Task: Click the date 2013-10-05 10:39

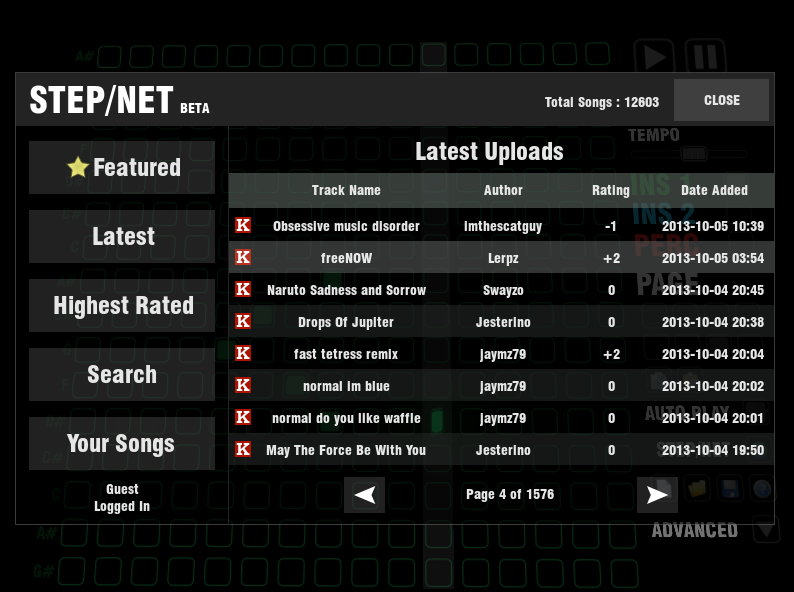Action: [x=712, y=226]
